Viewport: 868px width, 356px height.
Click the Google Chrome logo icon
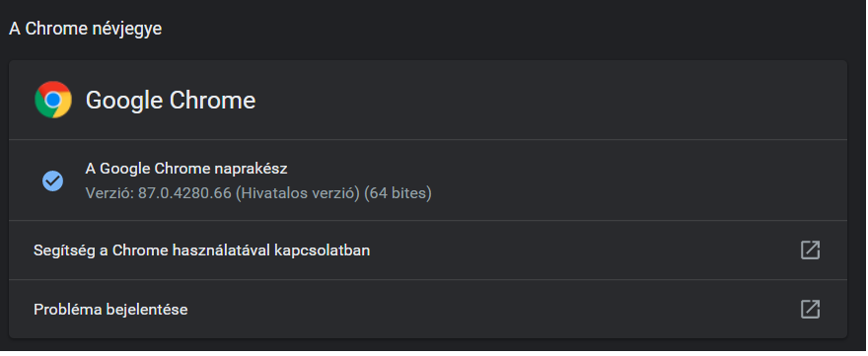(53, 100)
